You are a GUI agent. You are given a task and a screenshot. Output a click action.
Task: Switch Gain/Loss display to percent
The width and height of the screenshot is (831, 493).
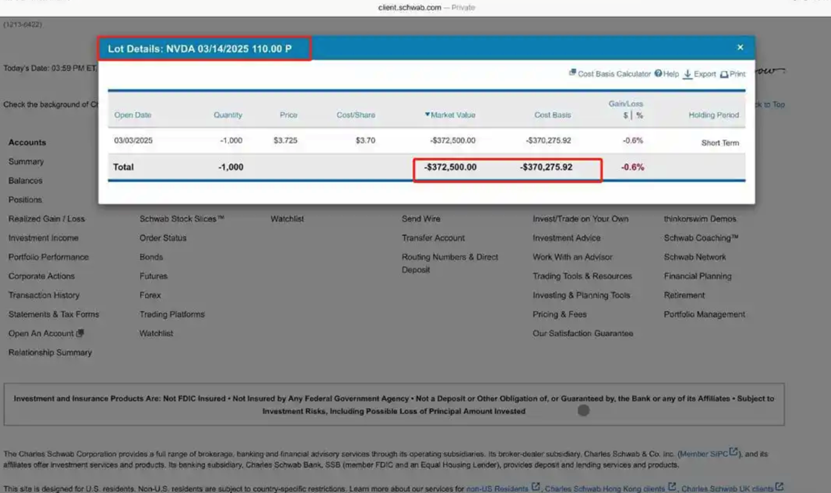(x=639, y=115)
